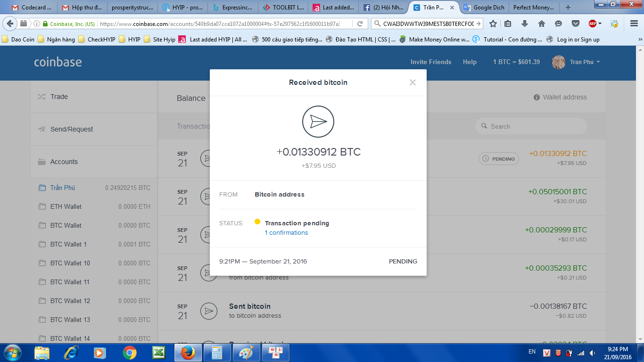
Task: Open Paint from the taskbar
Action: click(x=246, y=353)
